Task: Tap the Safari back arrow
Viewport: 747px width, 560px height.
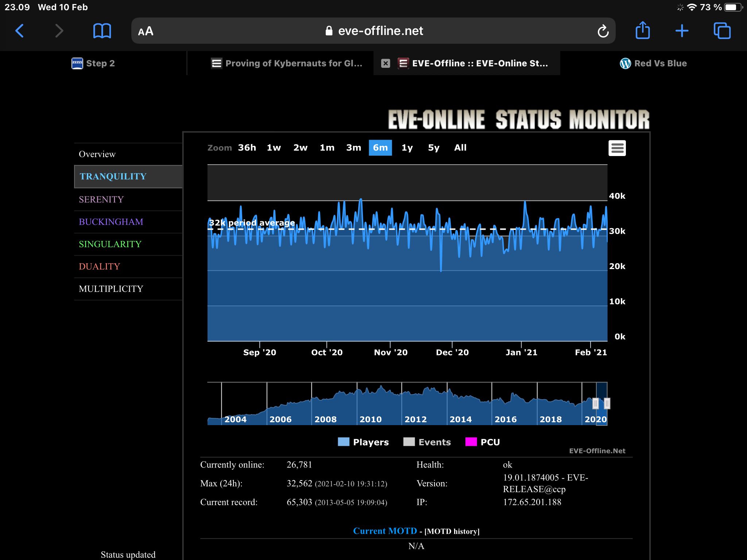Action: point(20,31)
